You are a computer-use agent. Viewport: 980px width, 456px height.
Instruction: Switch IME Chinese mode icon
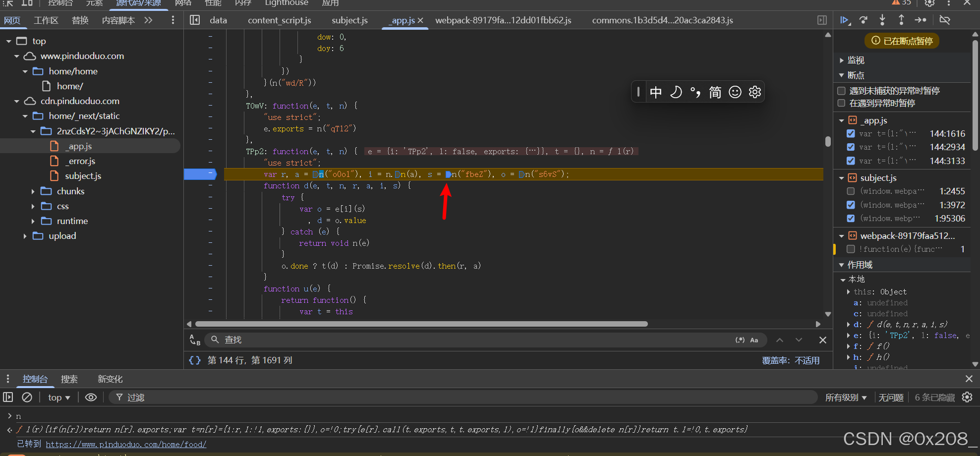[x=656, y=92]
